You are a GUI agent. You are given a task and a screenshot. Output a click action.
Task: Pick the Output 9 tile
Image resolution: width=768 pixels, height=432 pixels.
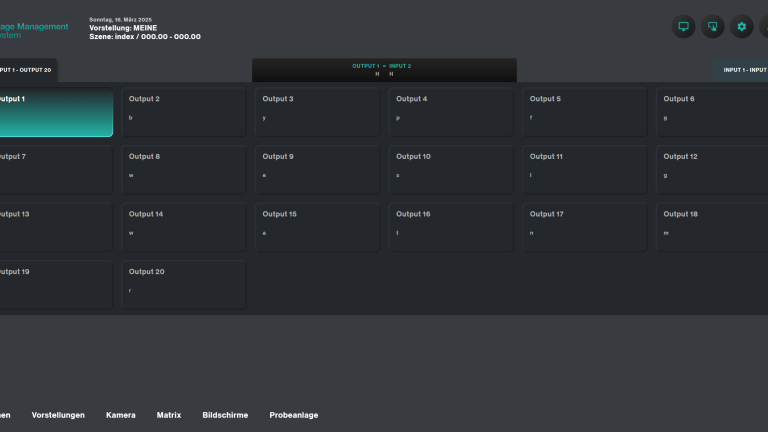pyautogui.click(x=317, y=170)
